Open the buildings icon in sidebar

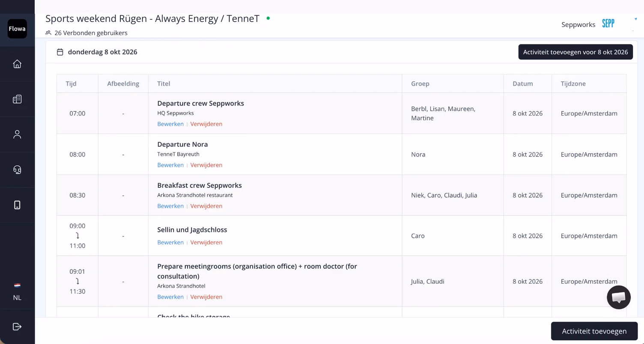pyautogui.click(x=17, y=99)
